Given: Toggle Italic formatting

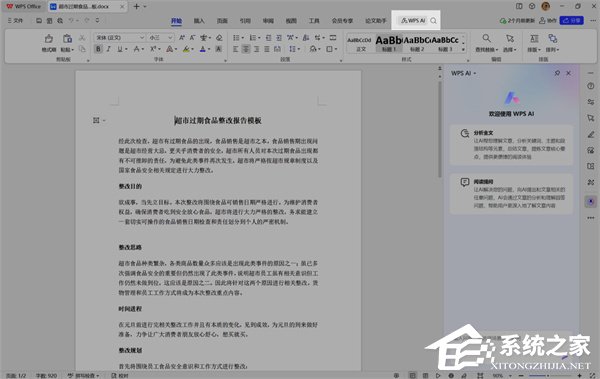Looking at the screenshot, I should pyautogui.click(x=109, y=49).
